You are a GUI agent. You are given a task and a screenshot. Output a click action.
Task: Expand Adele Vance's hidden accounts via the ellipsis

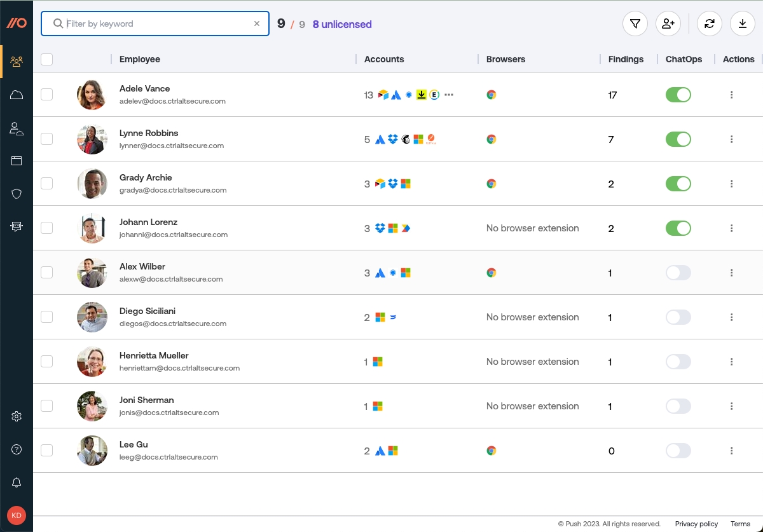click(449, 95)
